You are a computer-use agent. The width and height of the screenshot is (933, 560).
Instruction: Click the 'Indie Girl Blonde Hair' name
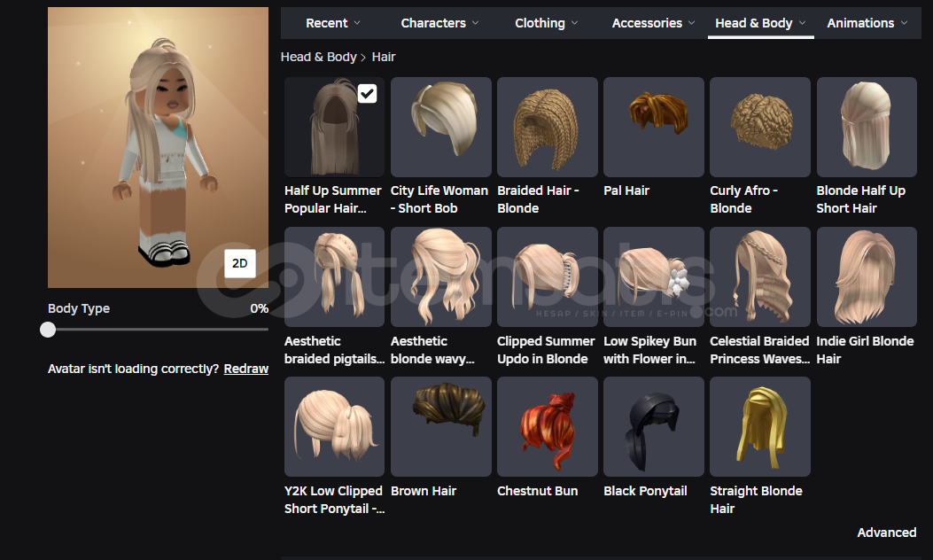pyautogui.click(x=865, y=350)
